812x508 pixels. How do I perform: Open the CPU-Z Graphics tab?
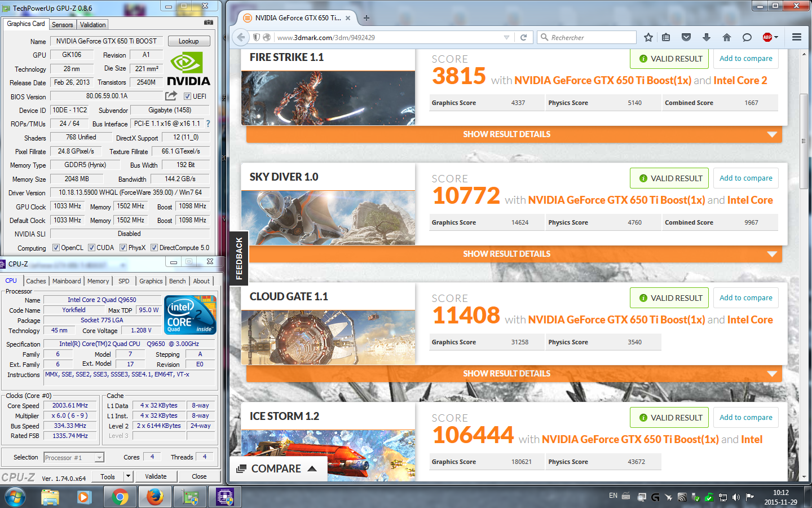click(151, 281)
